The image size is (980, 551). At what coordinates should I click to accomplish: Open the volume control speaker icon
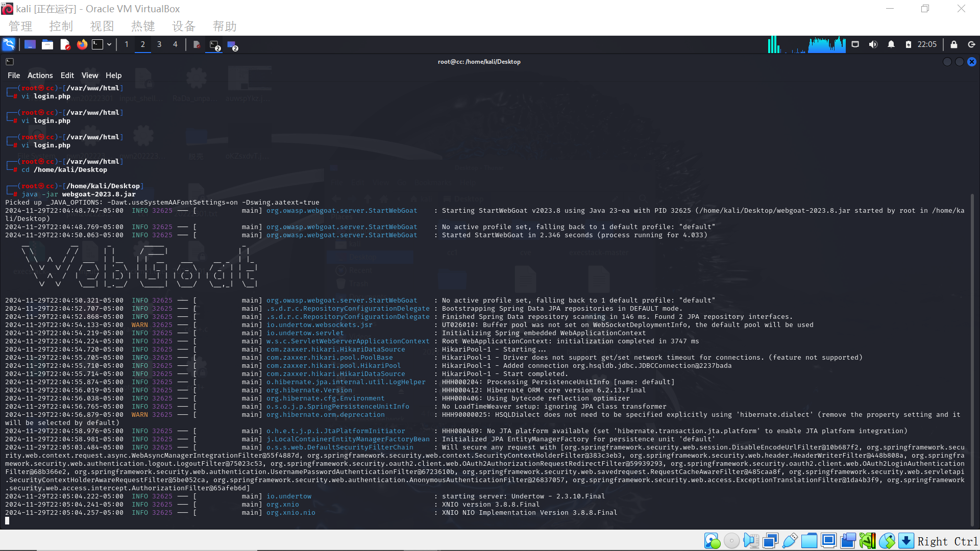click(x=873, y=44)
